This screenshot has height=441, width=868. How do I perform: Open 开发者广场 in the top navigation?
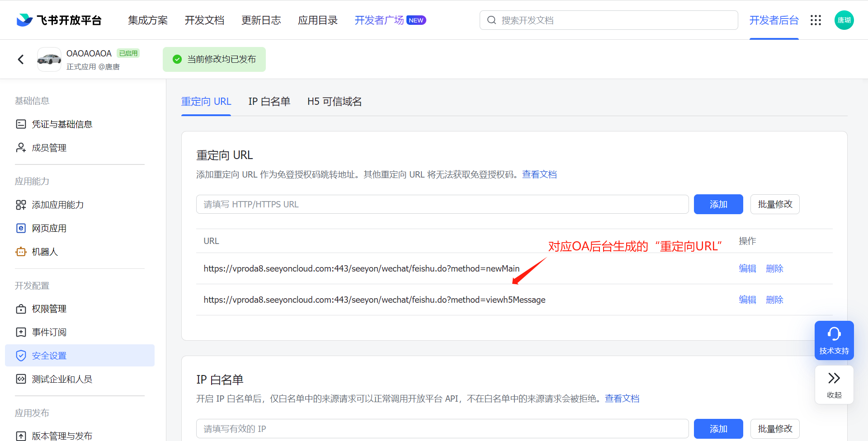coord(379,20)
